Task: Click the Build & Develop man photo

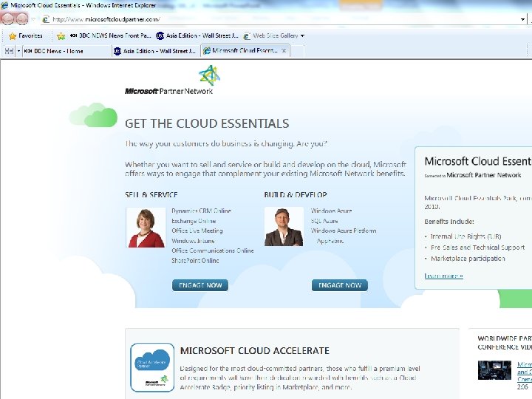Action: click(284, 227)
